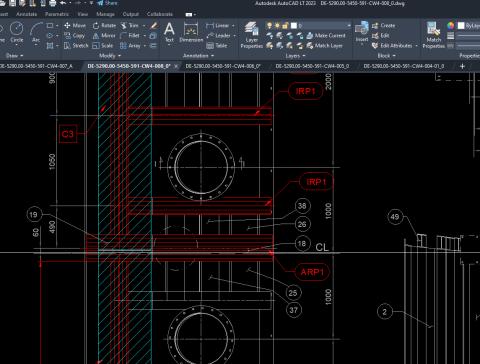
Task: Click Edit block button
Action: [x=381, y=35]
